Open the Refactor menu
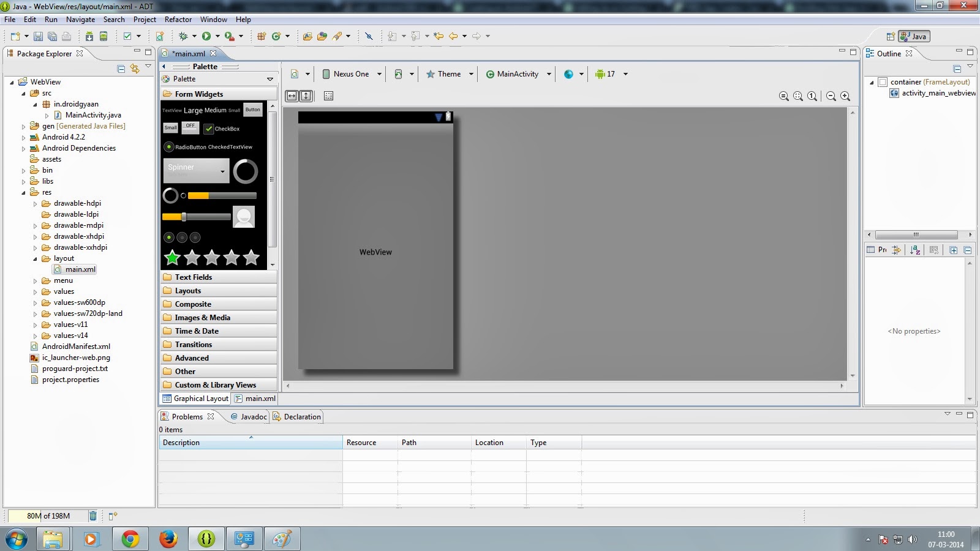980x551 pixels. 178,20
